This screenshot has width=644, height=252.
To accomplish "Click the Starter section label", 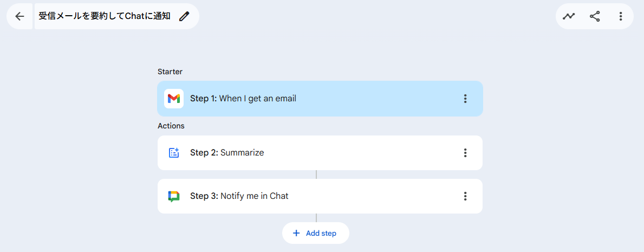I will [170, 72].
